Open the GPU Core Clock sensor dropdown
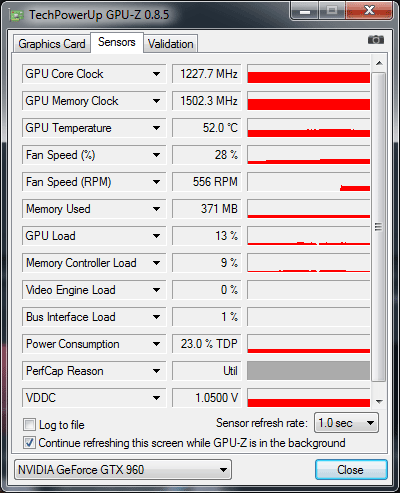Screen dimensions: 400x493 [156, 74]
